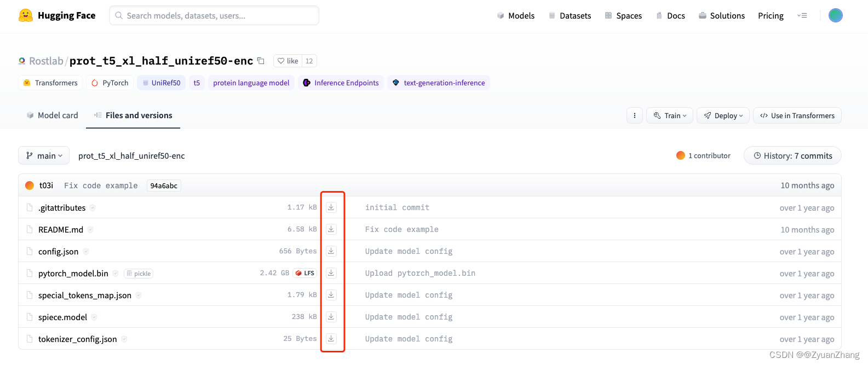Open the pytorch_model.bin file
The image size is (868, 365).
click(x=73, y=273)
